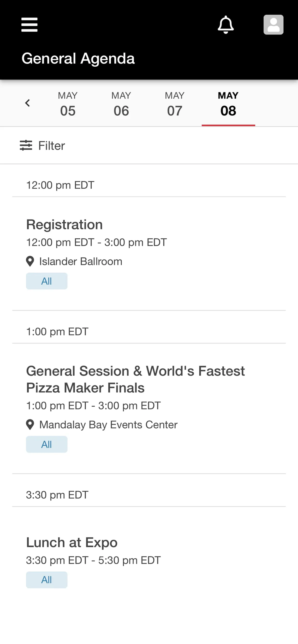
Task: Tap the Islander Ballroom location pin
Action: [30, 261]
